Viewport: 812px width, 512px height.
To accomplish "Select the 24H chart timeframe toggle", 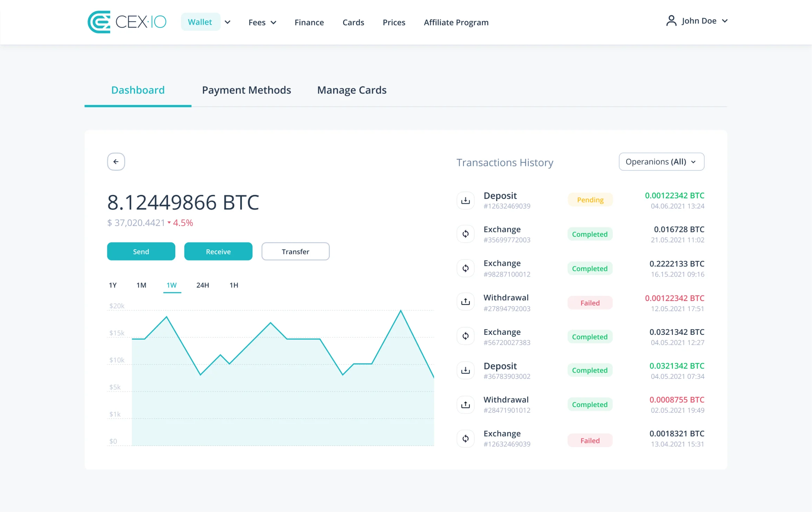I will [x=203, y=285].
